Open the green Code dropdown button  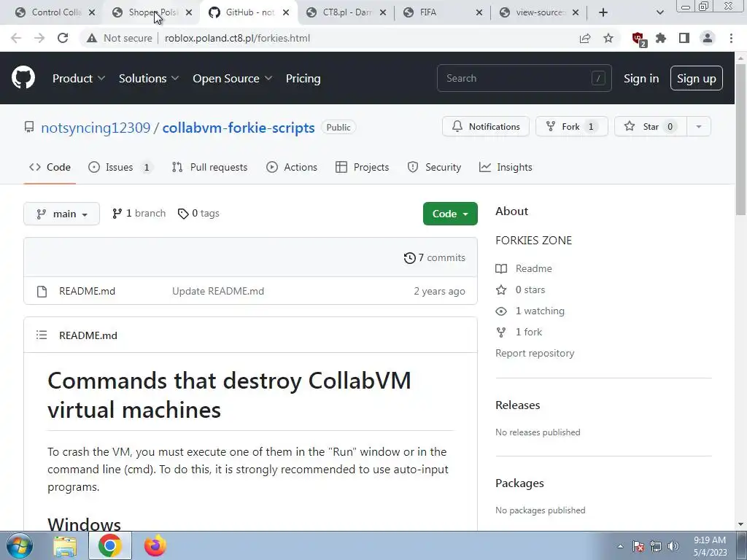pos(450,214)
